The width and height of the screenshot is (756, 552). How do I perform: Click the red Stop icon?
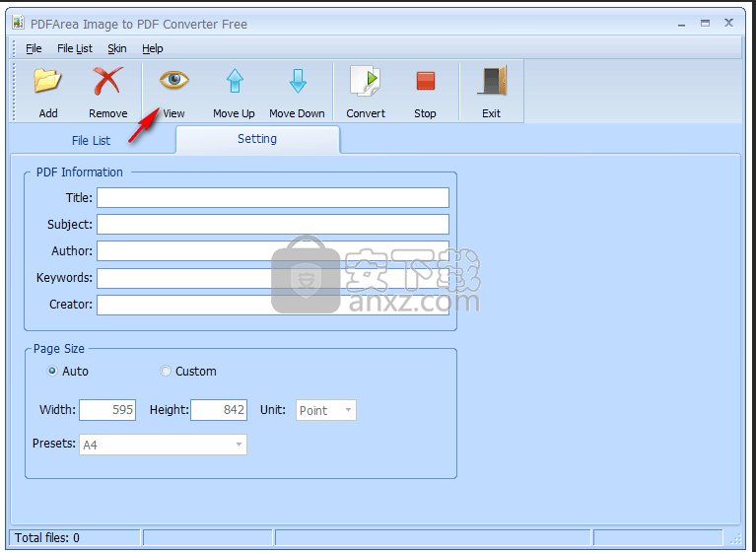coord(425,81)
